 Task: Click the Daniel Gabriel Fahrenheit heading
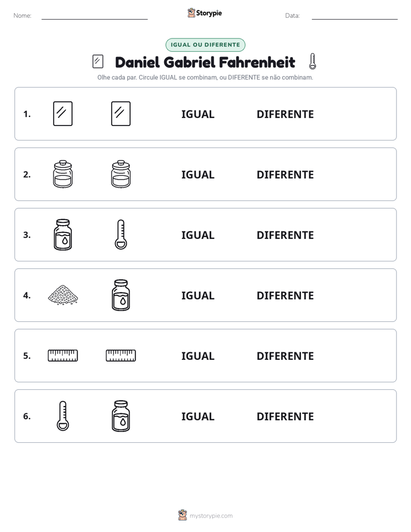click(205, 62)
